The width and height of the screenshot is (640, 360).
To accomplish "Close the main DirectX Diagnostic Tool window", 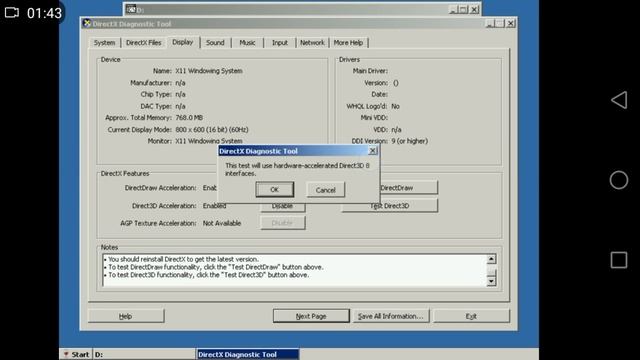I will 510,24.
